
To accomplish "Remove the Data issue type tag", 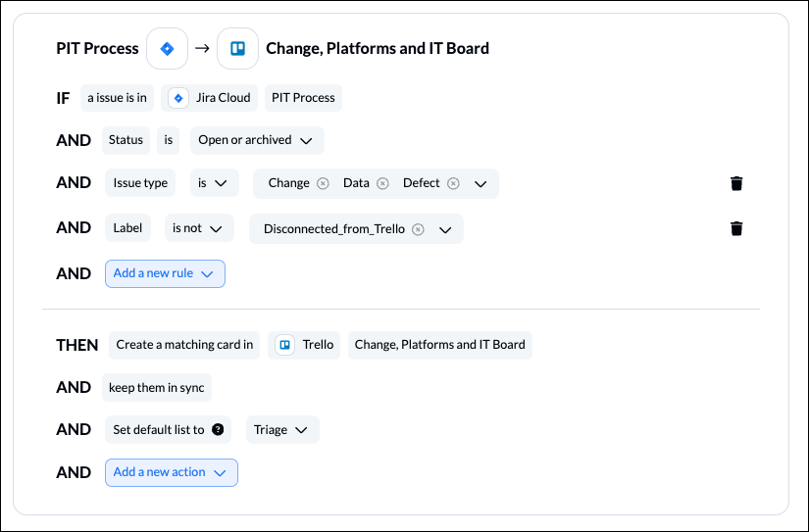I will pos(382,183).
